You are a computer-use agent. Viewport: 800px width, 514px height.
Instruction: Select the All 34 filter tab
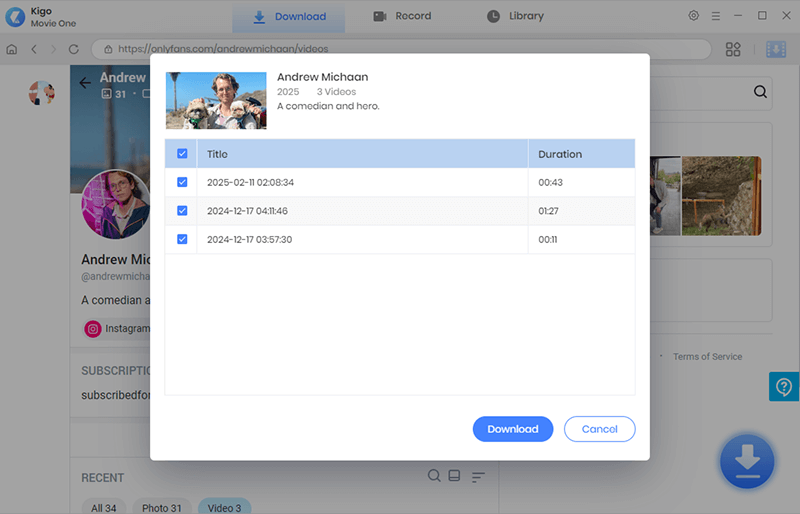pyautogui.click(x=104, y=508)
